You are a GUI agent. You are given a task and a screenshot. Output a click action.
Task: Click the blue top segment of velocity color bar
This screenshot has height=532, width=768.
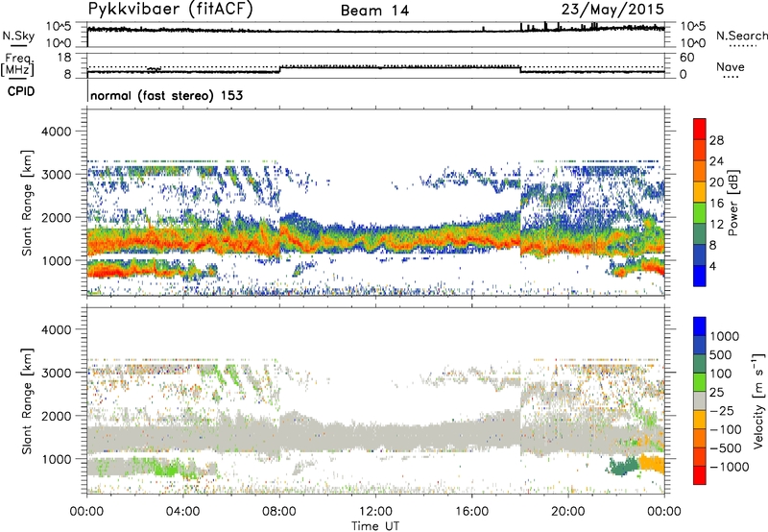700,326
